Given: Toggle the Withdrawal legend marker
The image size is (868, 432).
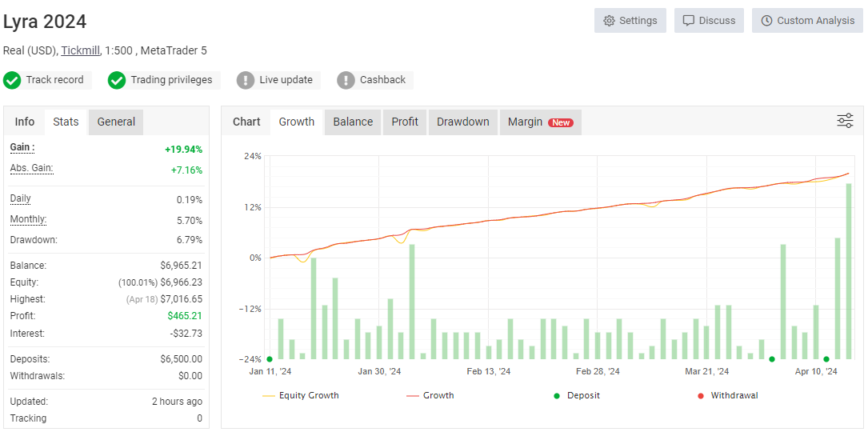Looking at the screenshot, I should click(728, 395).
